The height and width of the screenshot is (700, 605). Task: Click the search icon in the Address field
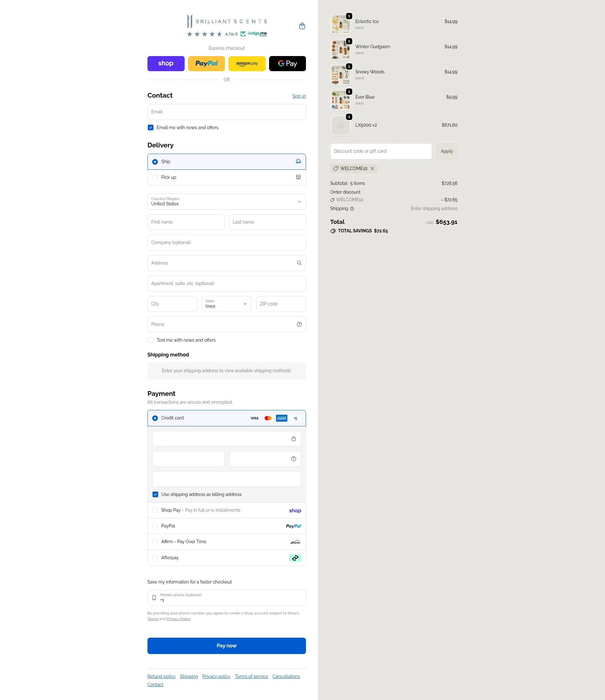coord(299,263)
